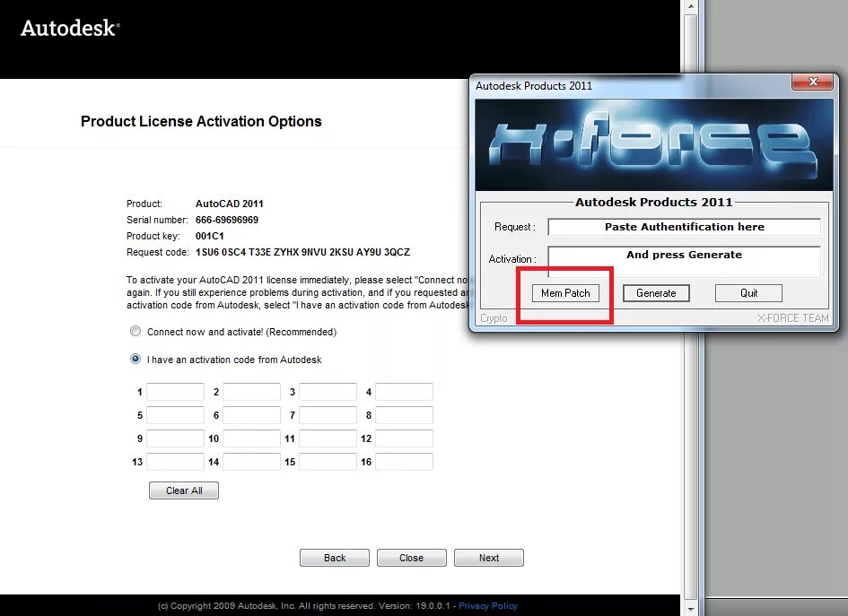Image resolution: width=848 pixels, height=616 pixels.
Task: Click the Generate button
Action: (x=656, y=293)
